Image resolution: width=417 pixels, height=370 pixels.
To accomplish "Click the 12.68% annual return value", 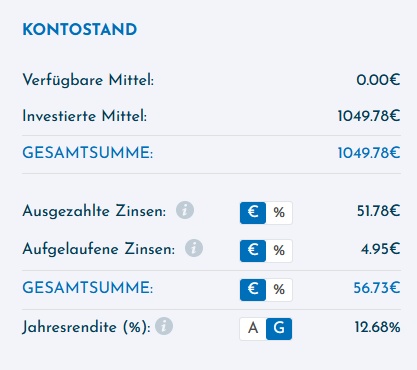I will pyautogui.click(x=377, y=327).
